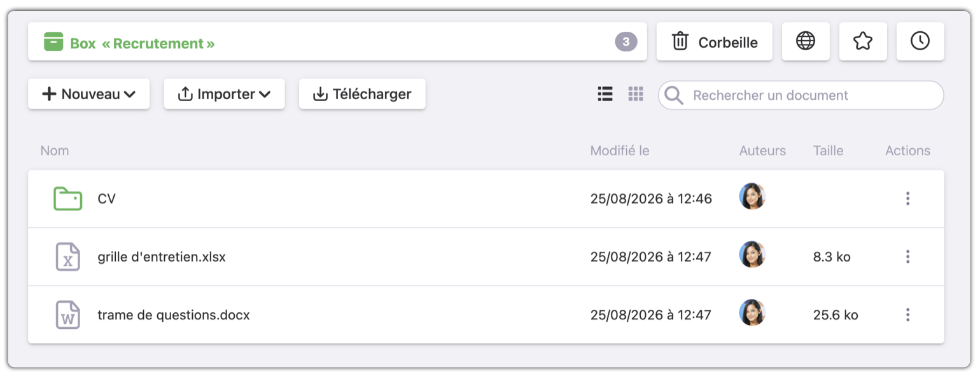The width and height of the screenshot is (980, 374).
Task: Open the Box « Recrutement » title link
Action: click(x=142, y=44)
